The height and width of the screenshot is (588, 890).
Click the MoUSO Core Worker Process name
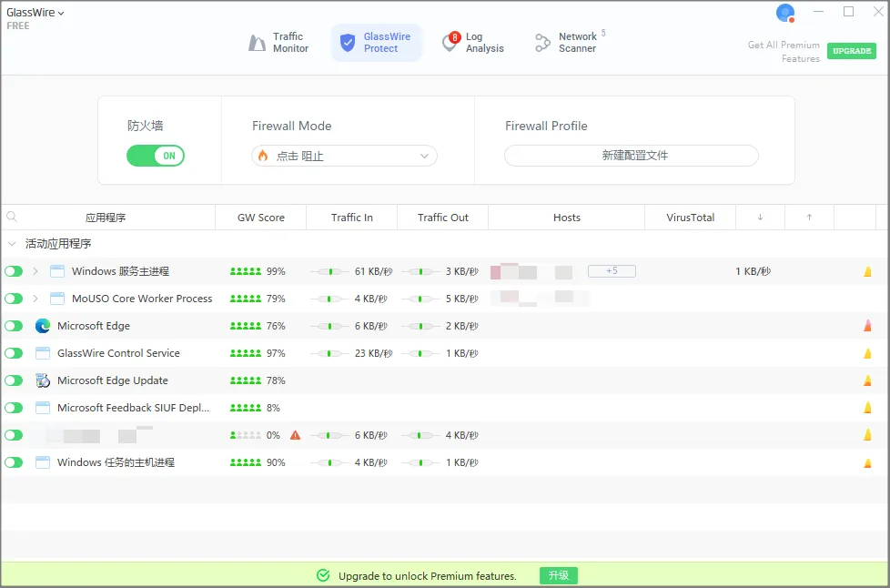(142, 299)
